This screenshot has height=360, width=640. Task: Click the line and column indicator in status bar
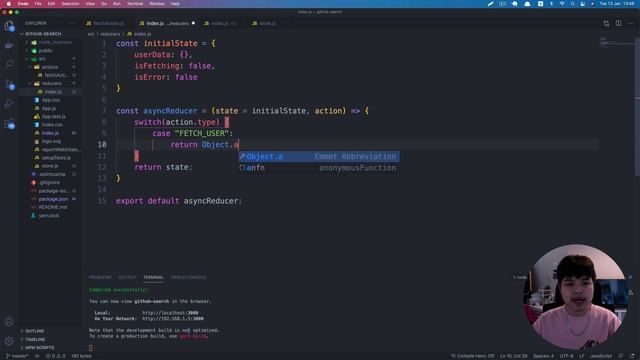coord(513,356)
